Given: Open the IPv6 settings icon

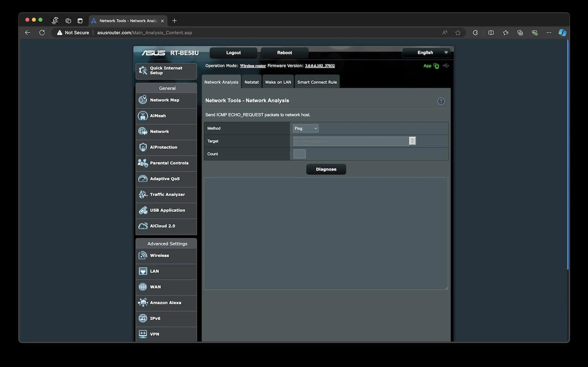Looking at the screenshot, I should [x=143, y=318].
